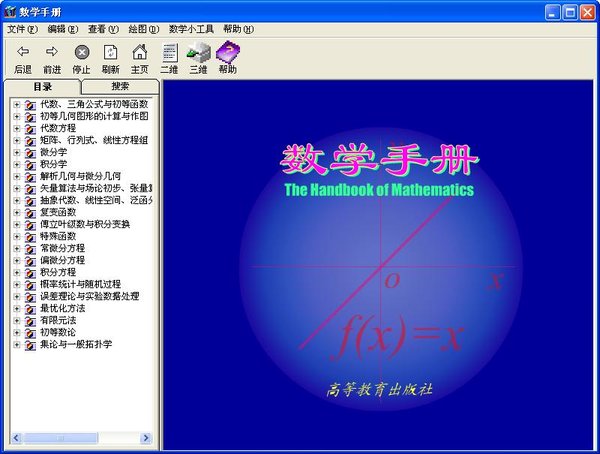Open the 文件(F) menu
This screenshot has width=600, height=454.
point(20,29)
